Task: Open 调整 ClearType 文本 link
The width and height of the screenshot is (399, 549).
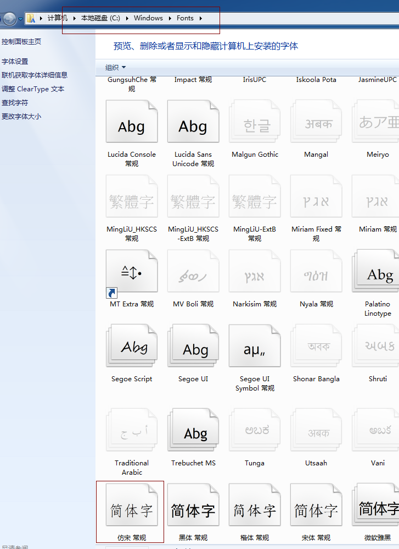Action: [33, 89]
